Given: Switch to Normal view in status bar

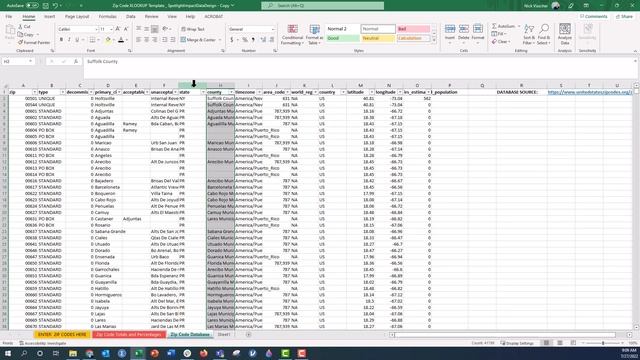Looking at the screenshot, I should (546, 343).
